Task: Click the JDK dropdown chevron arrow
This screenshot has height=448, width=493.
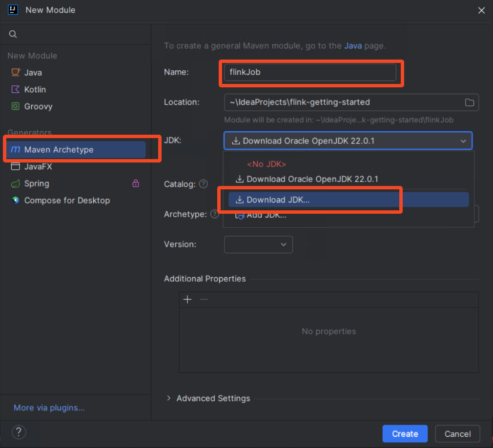Action: click(463, 141)
